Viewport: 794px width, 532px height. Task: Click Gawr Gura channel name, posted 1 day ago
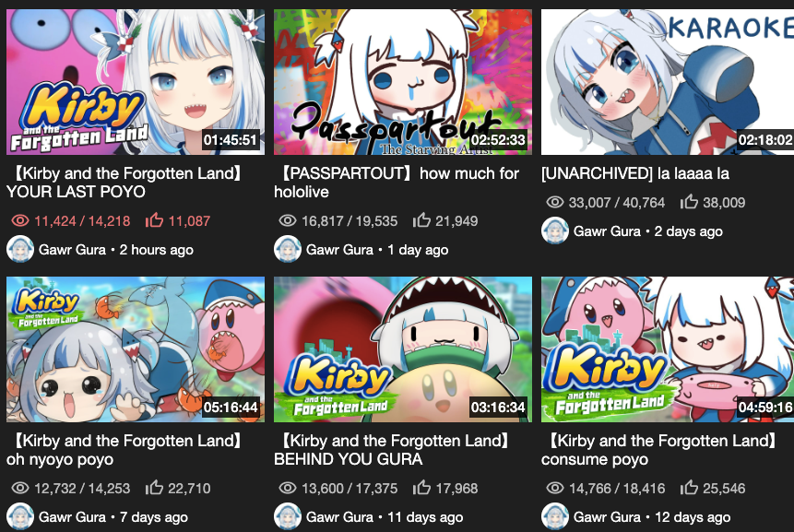pyautogui.click(x=339, y=250)
